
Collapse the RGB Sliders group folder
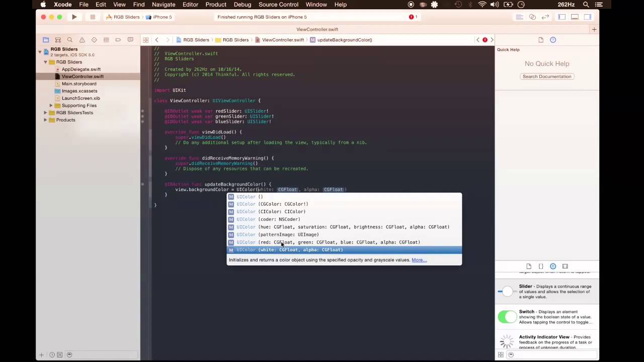(45, 62)
